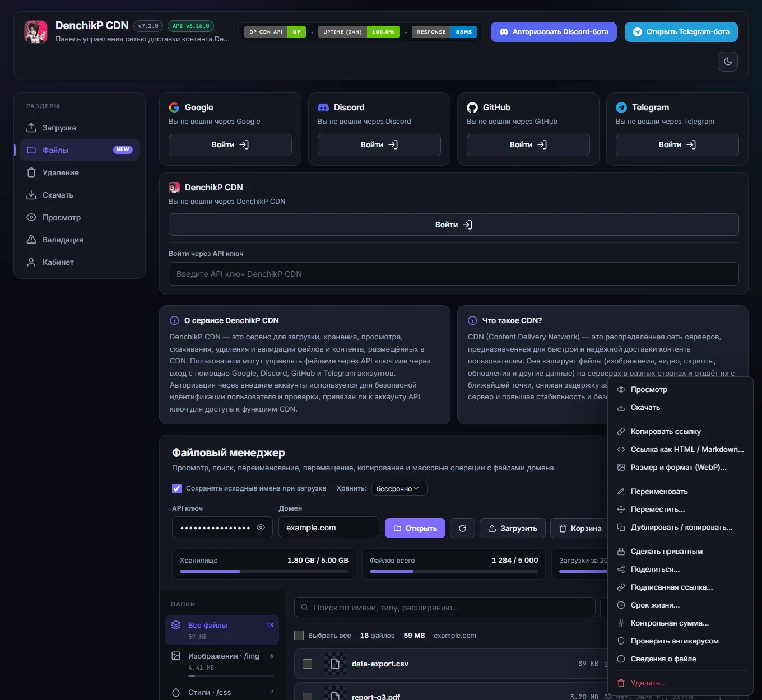762x700 pixels.
Task: Click the API v6.16.0 version badge
Action: (190, 26)
